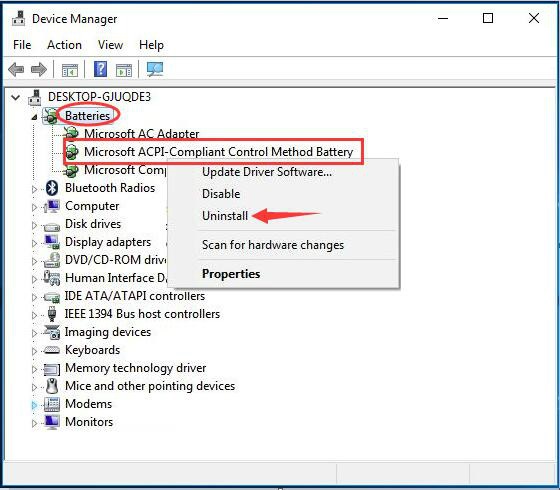This screenshot has height=490, width=560.
Task: Expand the Keyboards category
Action: [34, 351]
